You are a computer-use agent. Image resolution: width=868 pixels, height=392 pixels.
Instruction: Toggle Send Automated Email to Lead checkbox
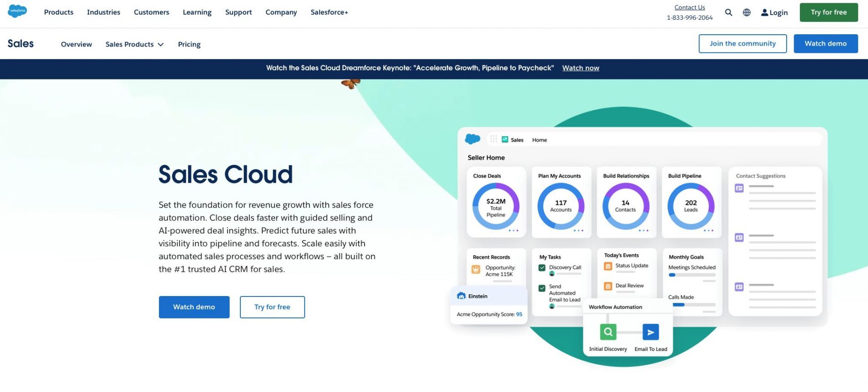coord(542,288)
